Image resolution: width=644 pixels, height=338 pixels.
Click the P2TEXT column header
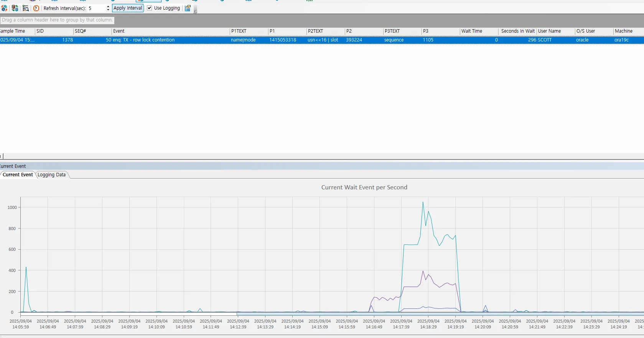point(326,31)
